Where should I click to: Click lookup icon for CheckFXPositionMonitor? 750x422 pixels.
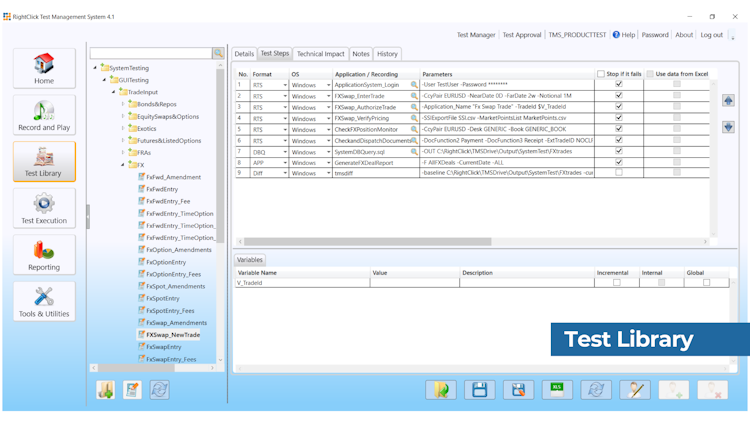click(414, 129)
